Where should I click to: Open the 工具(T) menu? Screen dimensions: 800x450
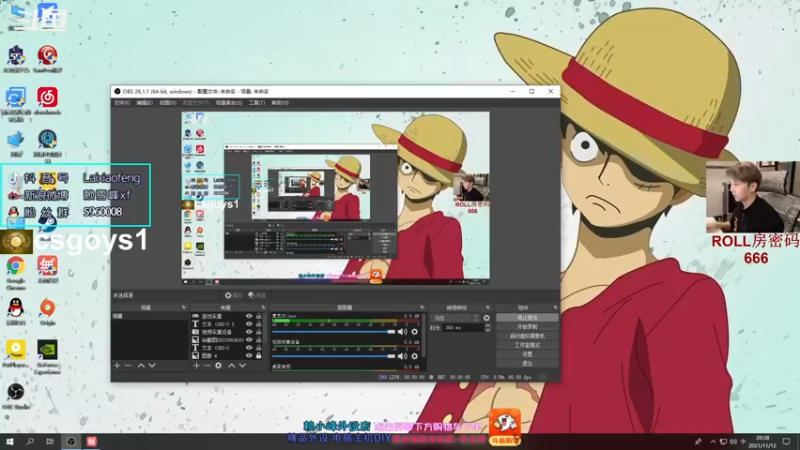(x=257, y=103)
